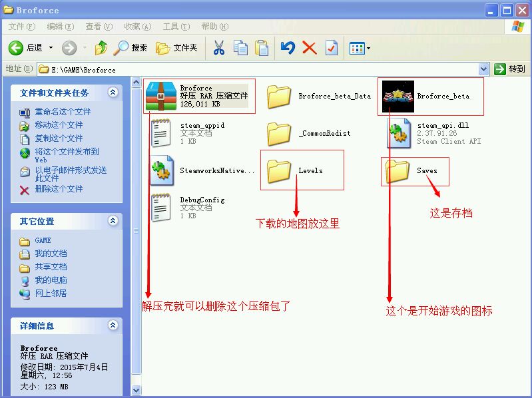Screen dimensions: 532x398
Task: Select the Broforce_beta_Data folder icon
Action: (279, 97)
